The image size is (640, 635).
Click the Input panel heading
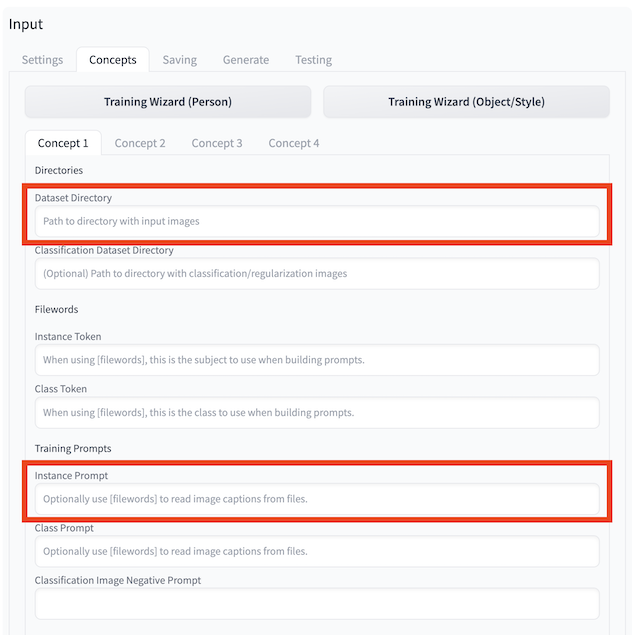pyautogui.click(x=26, y=24)
